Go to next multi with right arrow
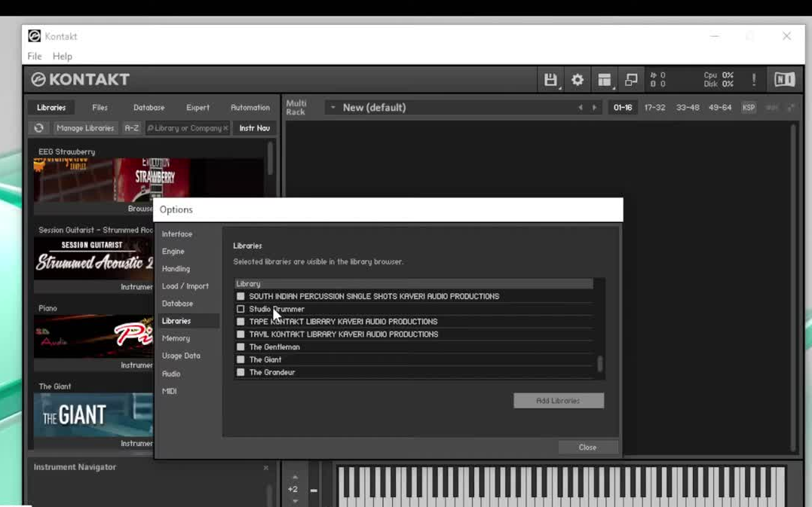 595,108
